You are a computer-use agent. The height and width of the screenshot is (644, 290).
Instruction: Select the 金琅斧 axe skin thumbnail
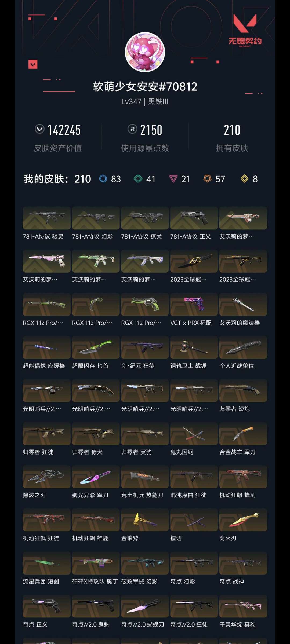pos(145,520)
